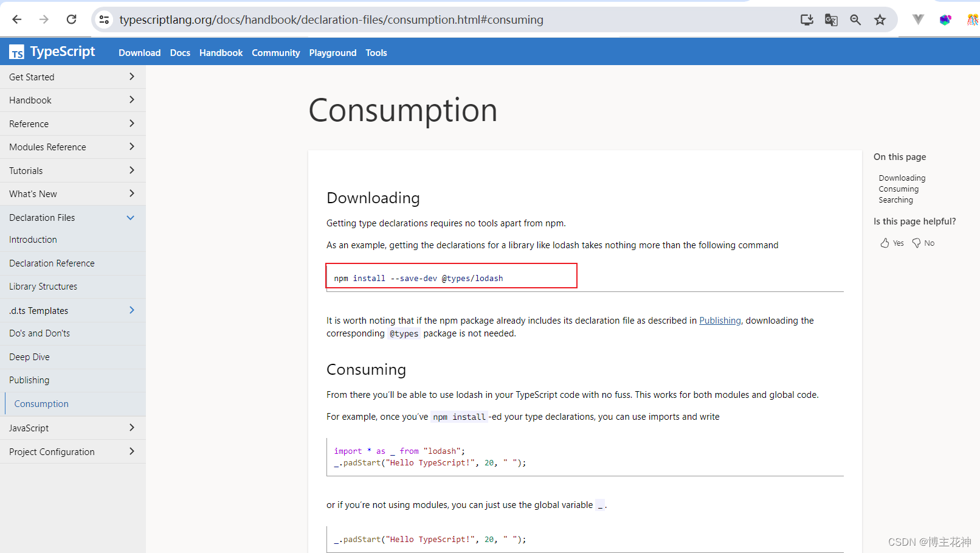Jump to Consuming in On this page
980x553 pixels.
899,189
